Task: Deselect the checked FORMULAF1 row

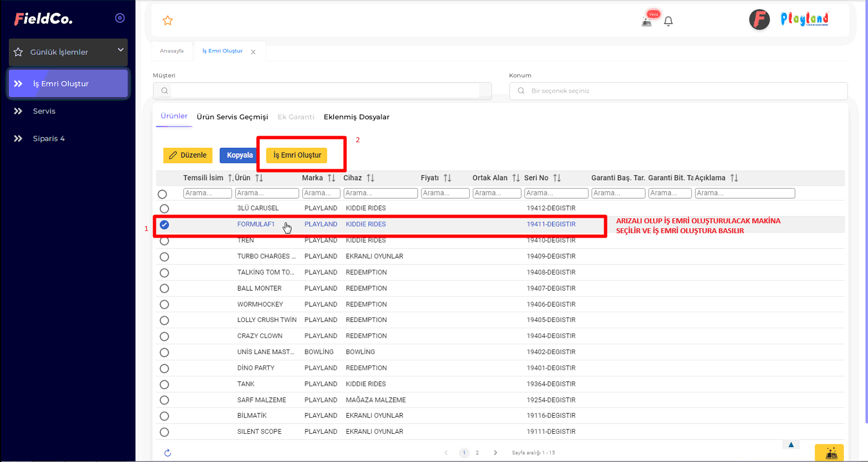Action: pos(164,224)
